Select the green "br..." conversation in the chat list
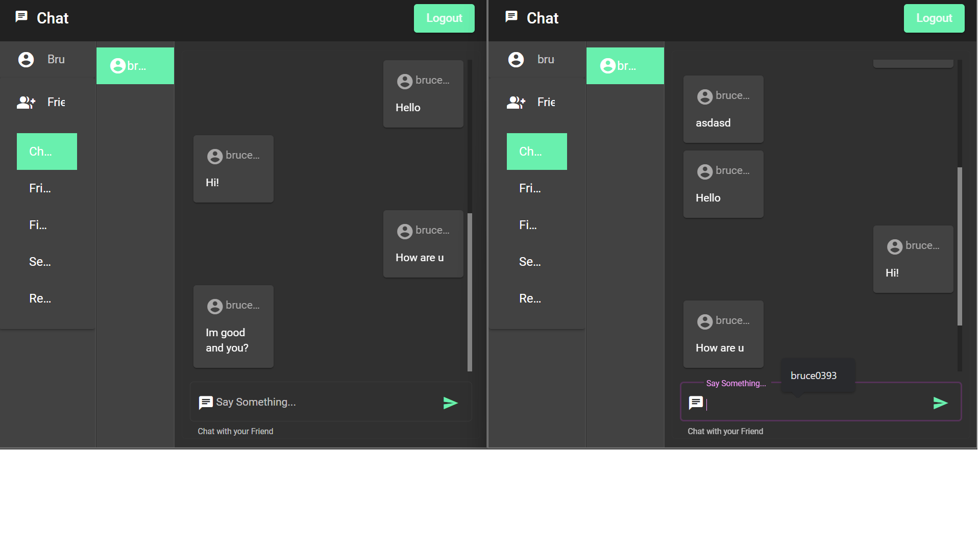 135,65
